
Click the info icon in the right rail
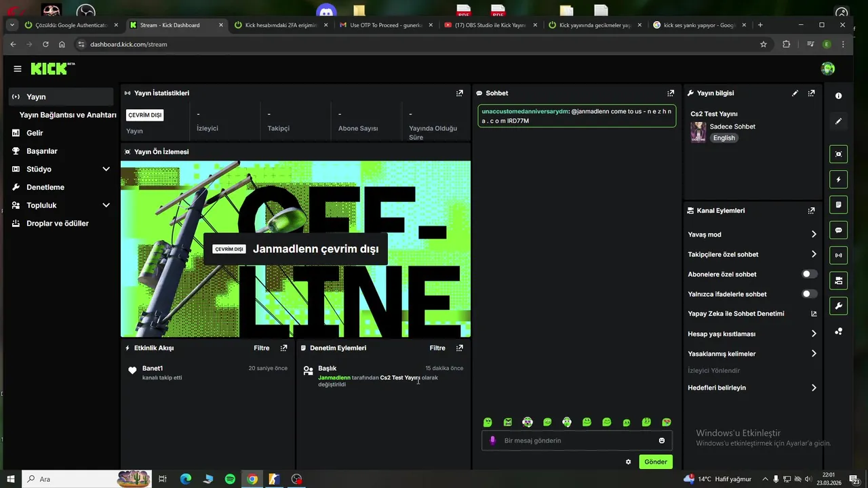pyautogui.click(x=839, y=96)
